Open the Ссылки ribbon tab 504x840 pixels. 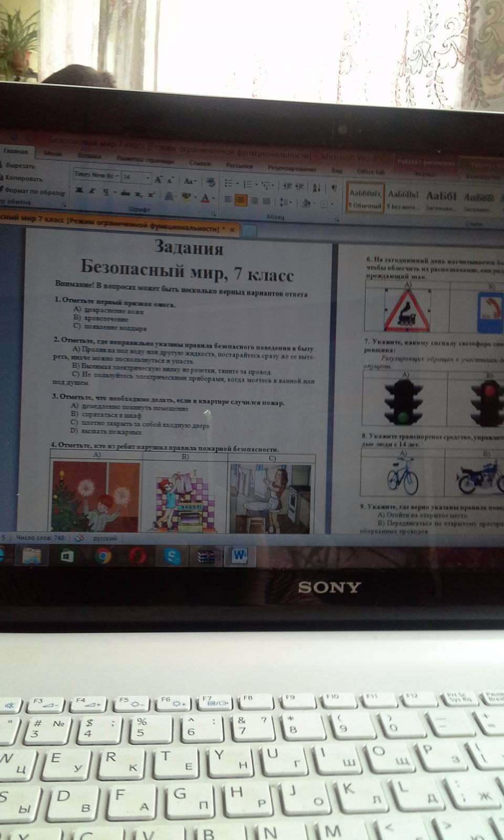200,163
